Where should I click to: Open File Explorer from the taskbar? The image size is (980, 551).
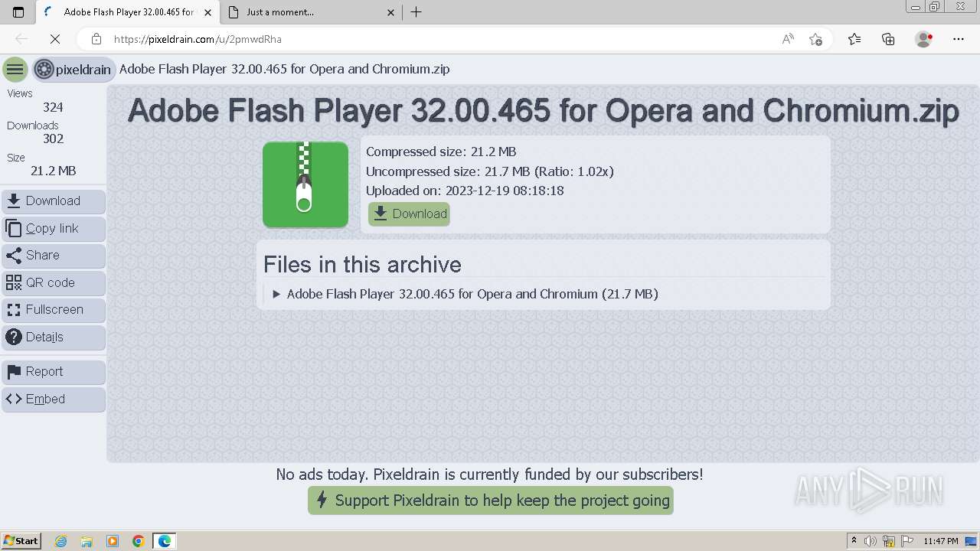coord(87,541)
